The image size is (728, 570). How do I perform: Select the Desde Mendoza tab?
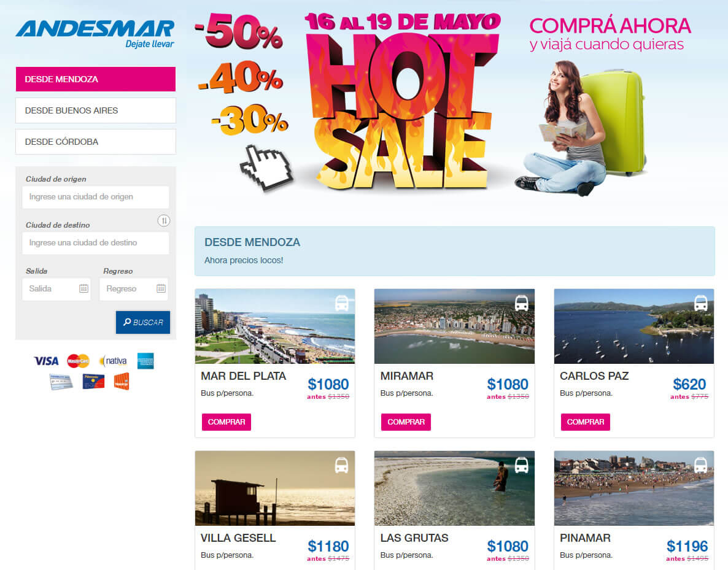tap(96, 79)
